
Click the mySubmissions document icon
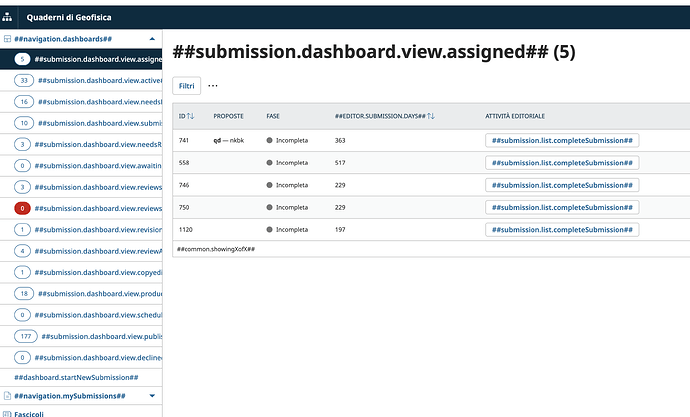coord(7,396)
